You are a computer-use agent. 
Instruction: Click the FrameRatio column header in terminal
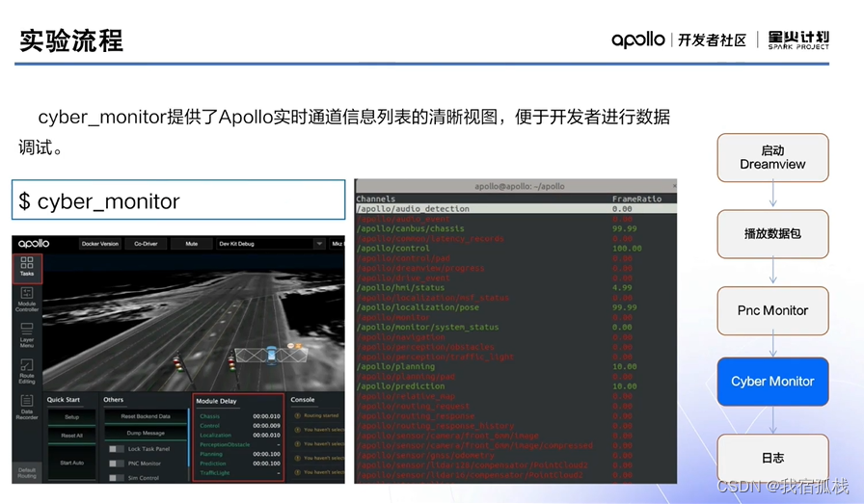(636, 199)
